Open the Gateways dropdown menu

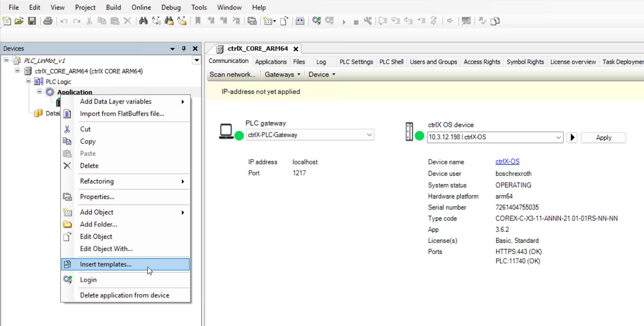pos(282,74)
